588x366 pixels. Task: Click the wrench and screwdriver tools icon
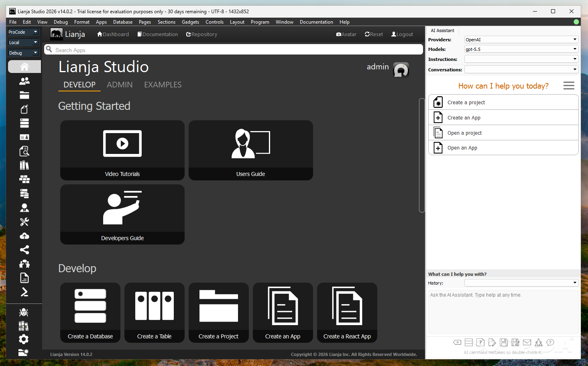pos(24,222)
